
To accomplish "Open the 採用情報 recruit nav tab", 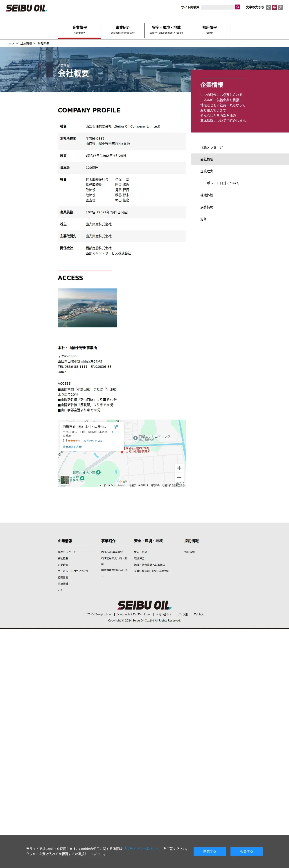I will tap(209, 30).
